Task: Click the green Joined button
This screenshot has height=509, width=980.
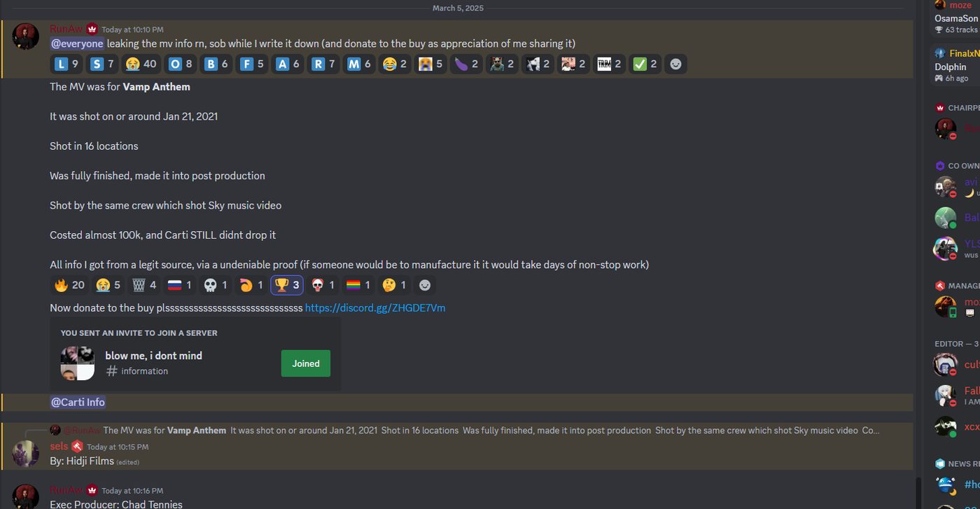Action: click(x=306, y=363)
